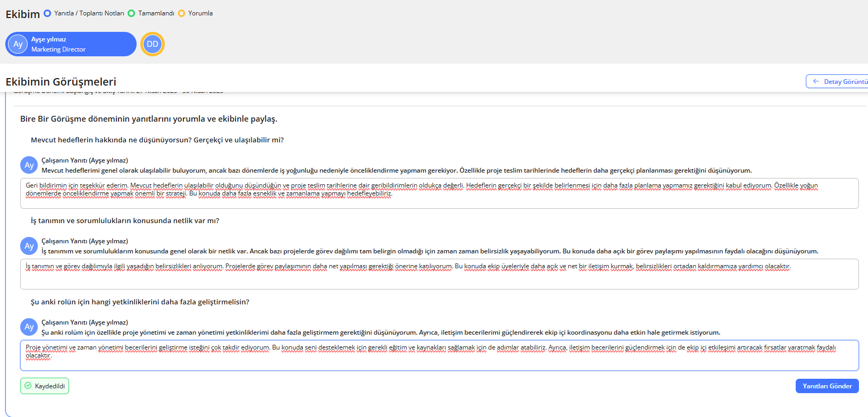Click the Ekibimin Görüşmeleri title
Image resolution: width=868 pixels, height=417 pixels.
[x=61, y=82]
